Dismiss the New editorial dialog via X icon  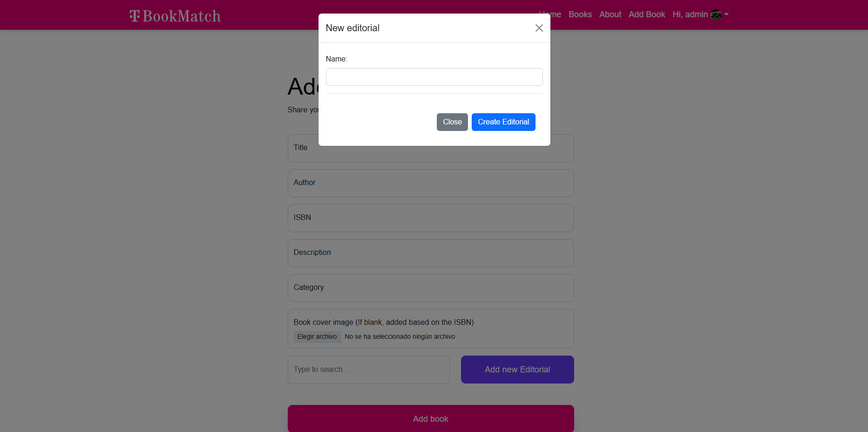click(x=539, y=28)
